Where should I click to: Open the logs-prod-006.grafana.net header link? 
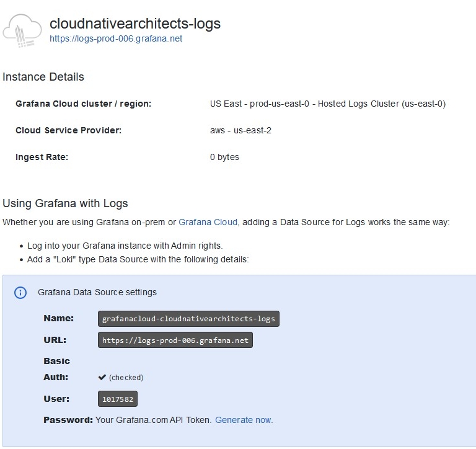(116, 38)
